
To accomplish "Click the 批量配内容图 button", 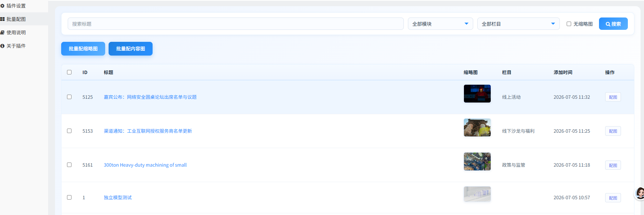I will click(x=131, y=49).
